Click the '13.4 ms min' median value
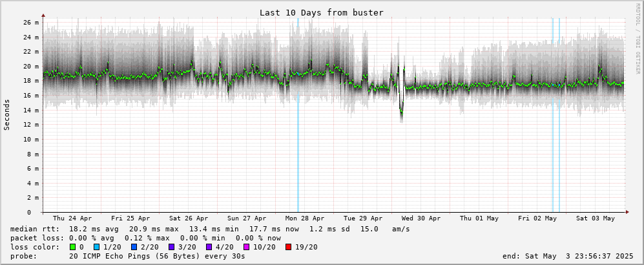This screenshot has width=644, height=265. point(214,229)
